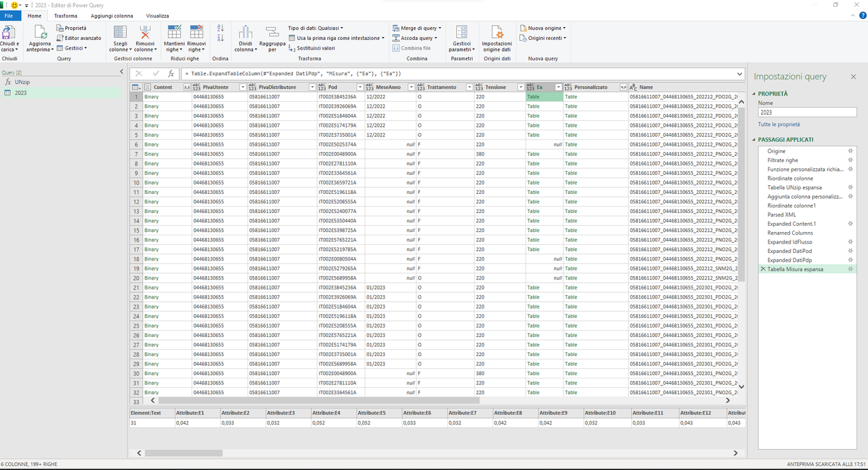
Task: Expand the formula bar with chevron
Action: click(x=739, y=73)
